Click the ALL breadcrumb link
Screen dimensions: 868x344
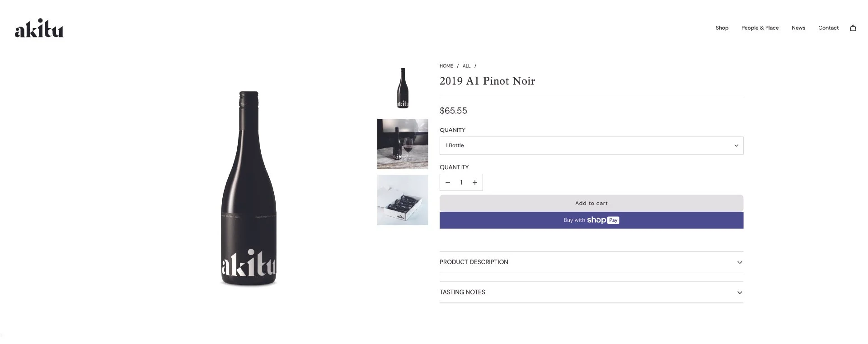[x=466, y=66]
